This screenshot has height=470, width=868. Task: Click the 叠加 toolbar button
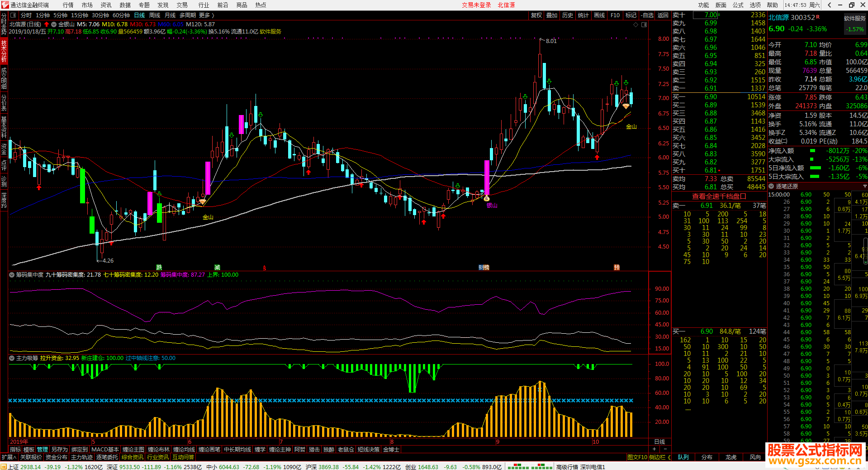coord(552,15)
